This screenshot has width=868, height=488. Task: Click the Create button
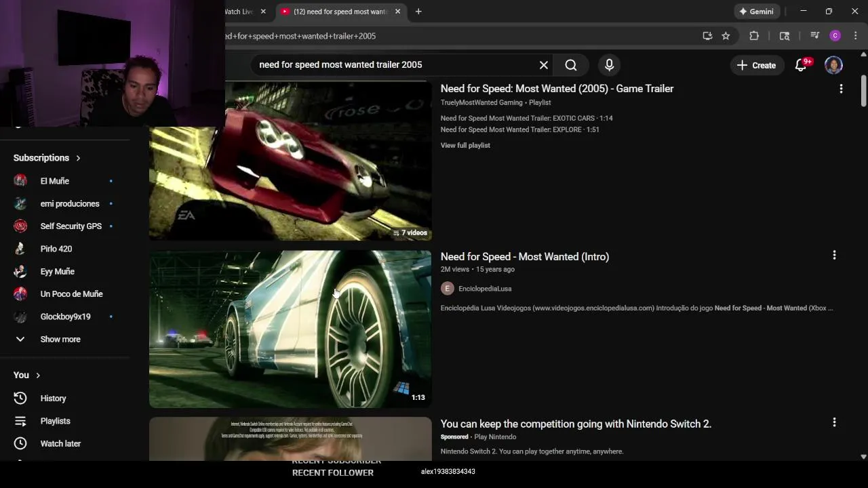pyautogui.click(x=757, y=65)
